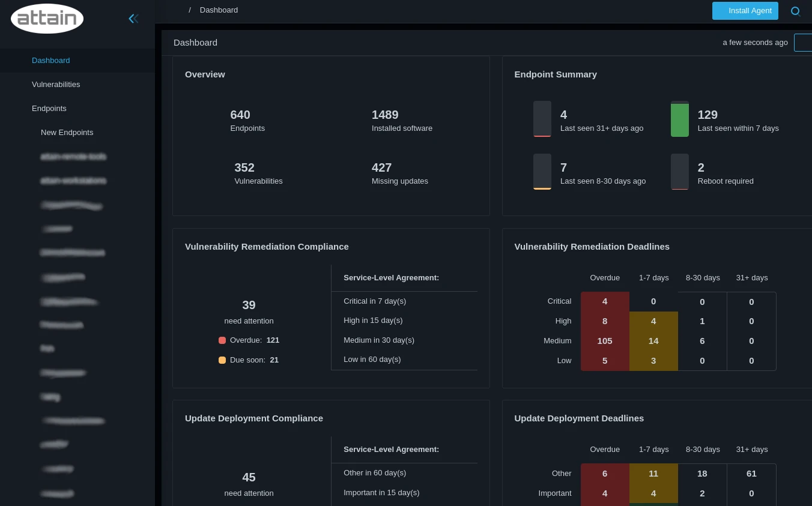Click the Endpoint Summary card title
This screenshot has height=506, width=812.
[556, 74]
